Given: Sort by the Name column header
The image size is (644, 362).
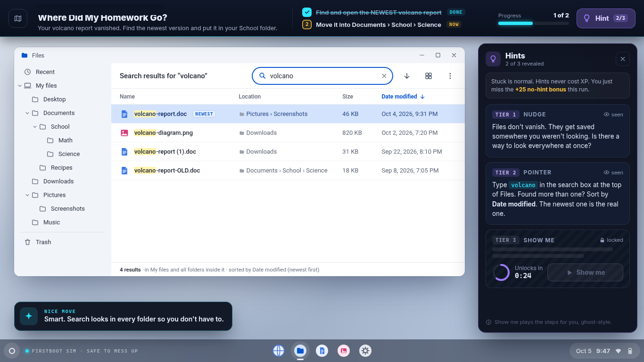Looking at the screenshot, I should pos(127,97).
